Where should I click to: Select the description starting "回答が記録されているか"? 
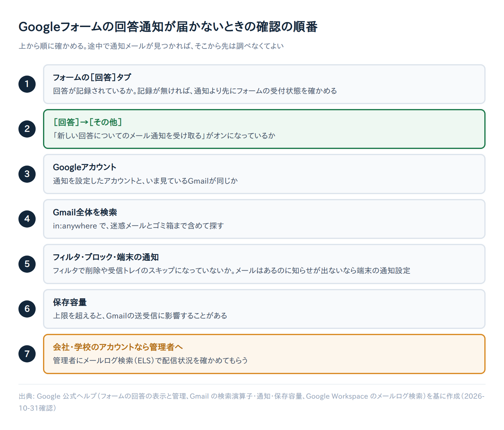coord(195,91)
